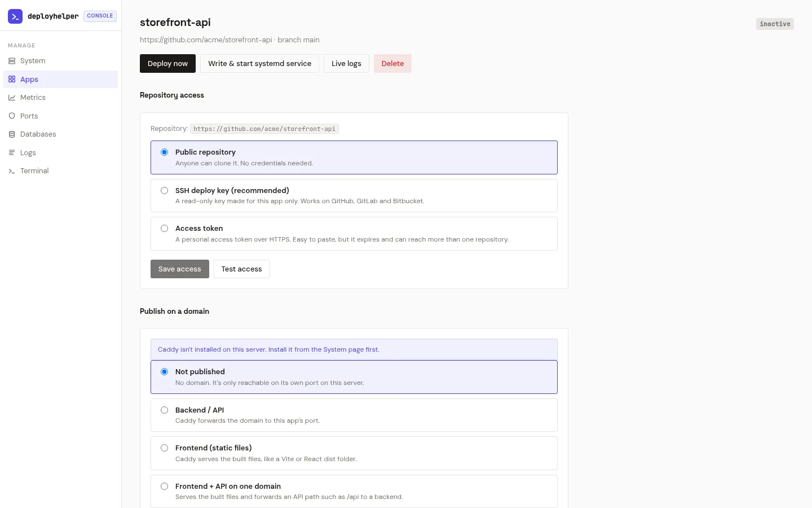
Task: Open the System page label
Action: point(33,61)
